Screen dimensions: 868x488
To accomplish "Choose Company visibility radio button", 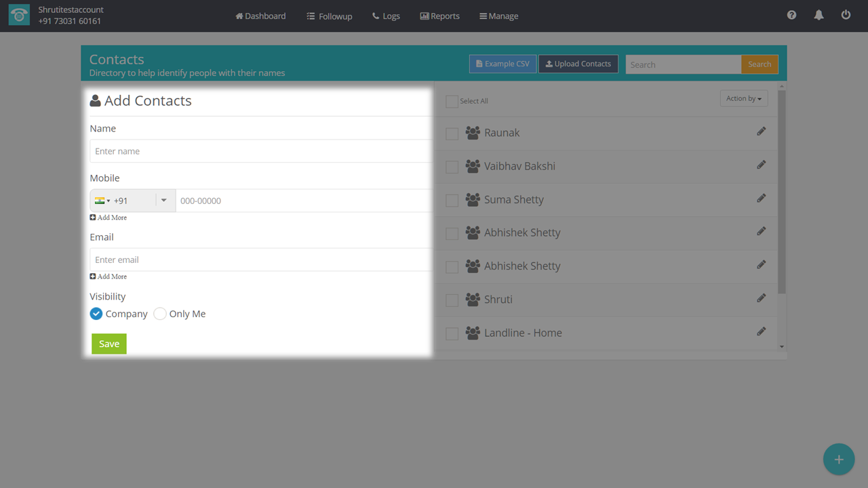I will pos(96,314).
